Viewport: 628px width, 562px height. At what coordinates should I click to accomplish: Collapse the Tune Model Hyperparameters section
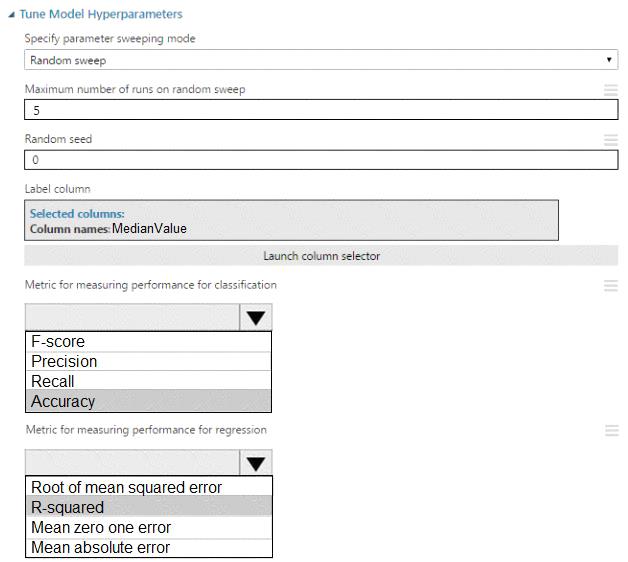(12, 15)
